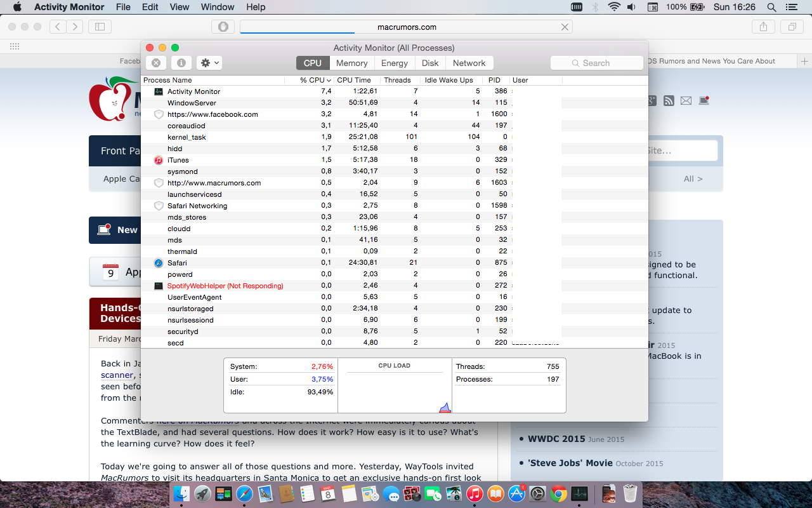Click the volume icon in menu bar
The image size is (812, 508).
tap(631, 7)
